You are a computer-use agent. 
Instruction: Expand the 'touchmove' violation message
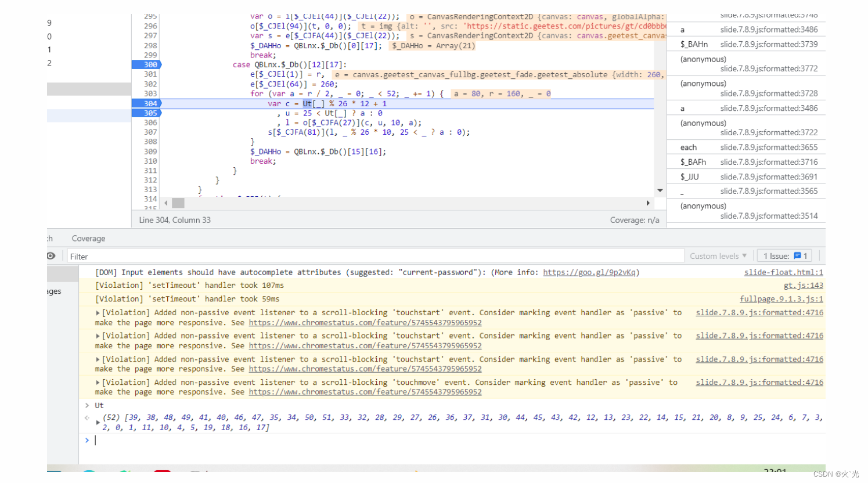click(x=98, y=383)
